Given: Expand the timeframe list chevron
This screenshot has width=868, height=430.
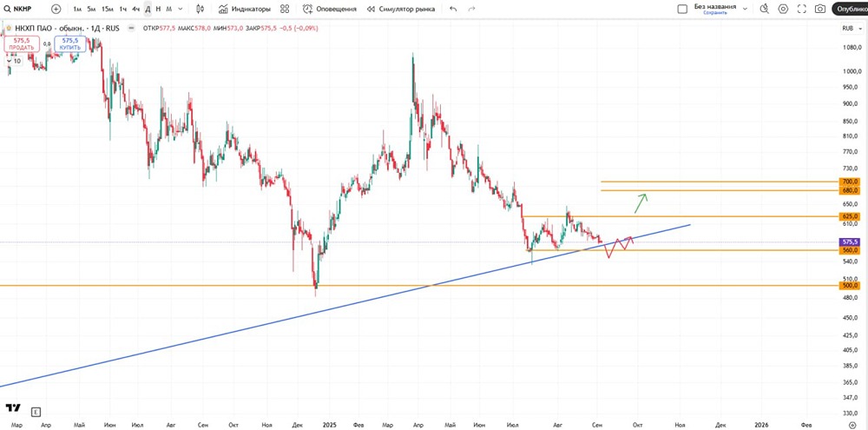Looking at the screenshot, I should pos(181,9).
